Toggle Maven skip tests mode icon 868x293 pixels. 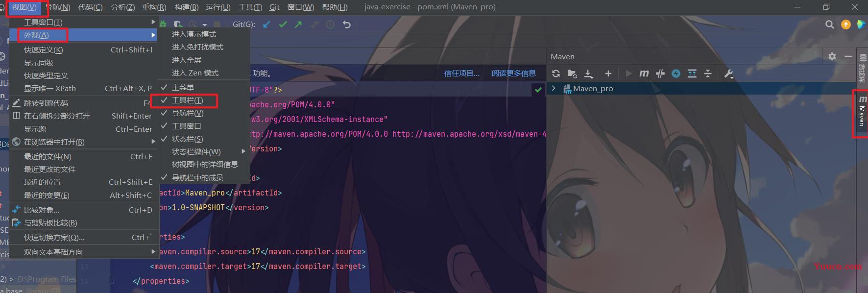[660, 73]
